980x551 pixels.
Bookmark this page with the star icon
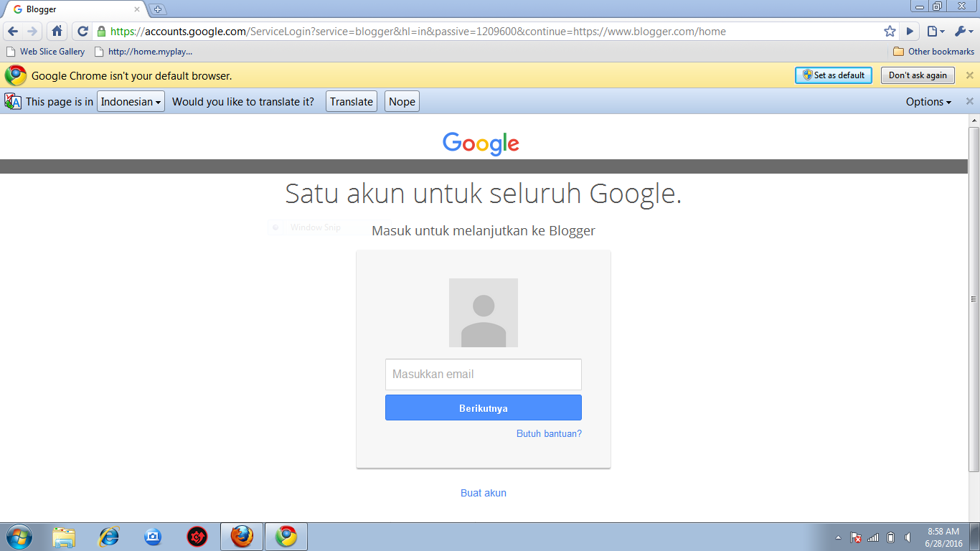coord(890,32)
